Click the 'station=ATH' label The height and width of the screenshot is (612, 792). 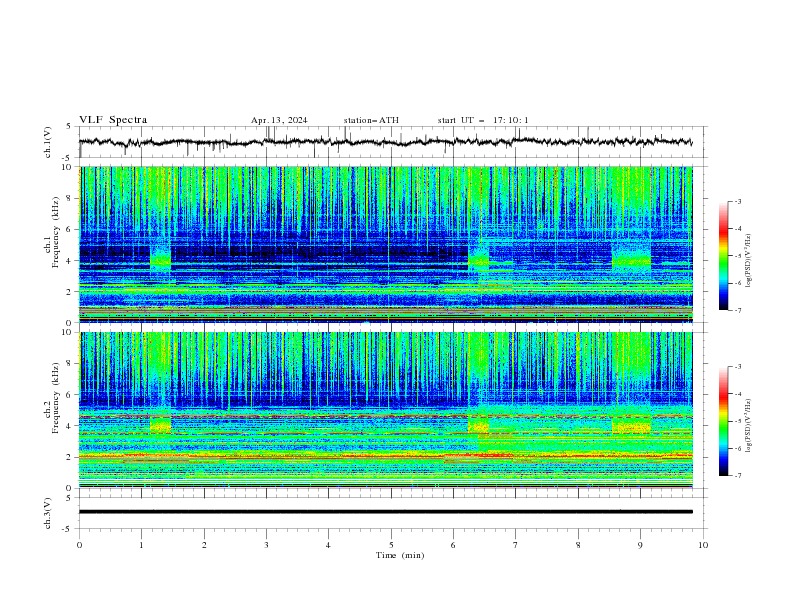pyautogui.click(x=371, y=120)
